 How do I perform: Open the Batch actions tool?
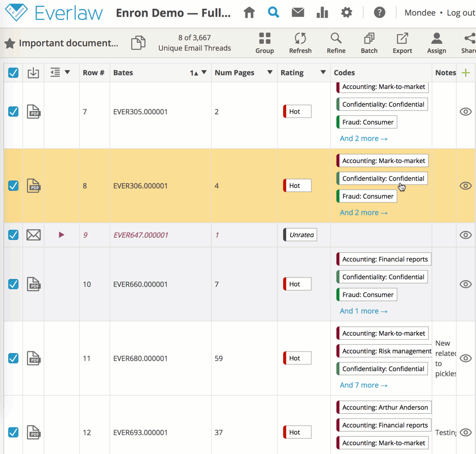point(369,43)
